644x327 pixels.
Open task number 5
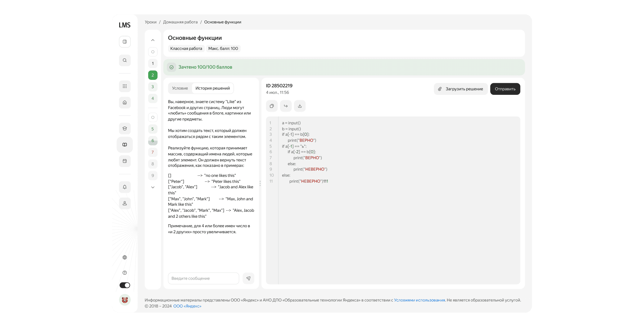click(153, 129)
